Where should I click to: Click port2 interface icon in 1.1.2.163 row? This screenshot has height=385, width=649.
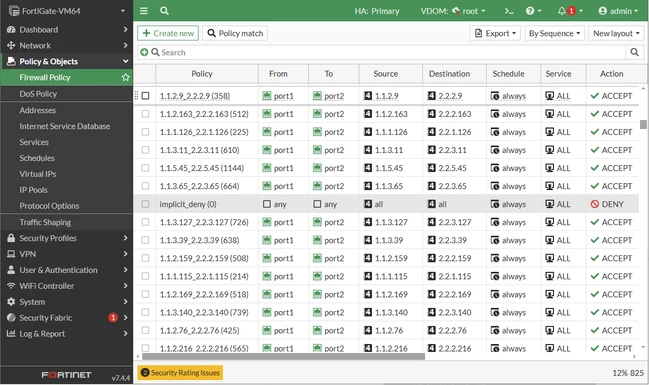(x=317, y=114)
